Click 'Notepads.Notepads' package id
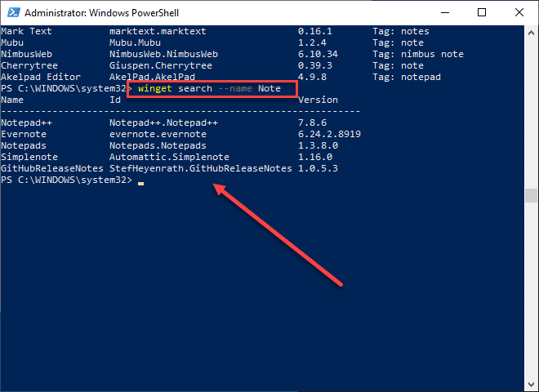The width and height of the screenshot is (539, 392). pyautogui.click(x=158, y=145)
